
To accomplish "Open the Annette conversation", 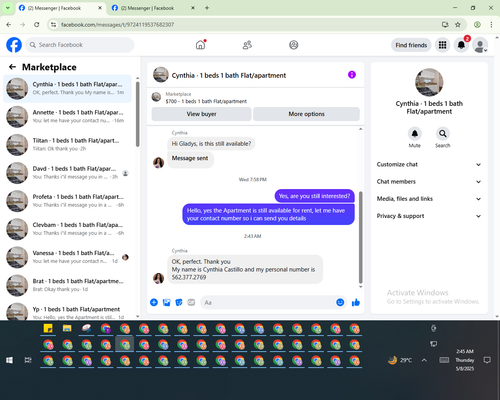I will (x=67, y=117).
